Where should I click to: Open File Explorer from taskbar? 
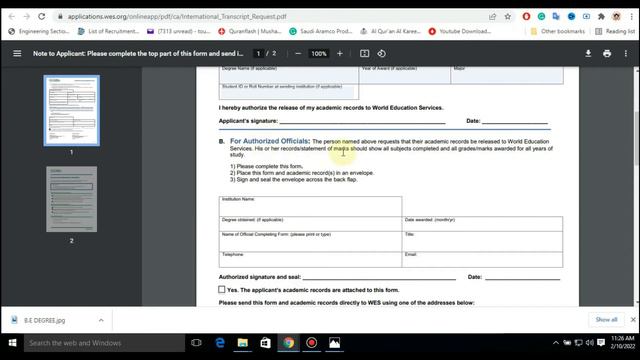(243, 343)
